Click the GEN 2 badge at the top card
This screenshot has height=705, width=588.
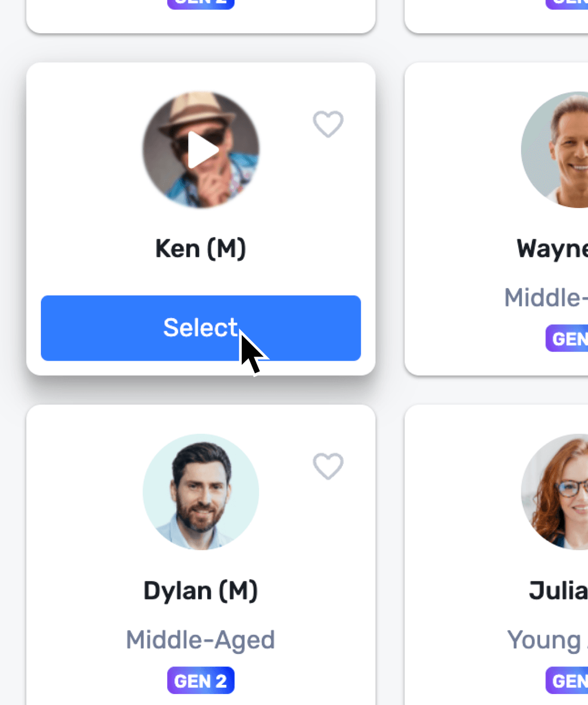click(x=200, y=3)
